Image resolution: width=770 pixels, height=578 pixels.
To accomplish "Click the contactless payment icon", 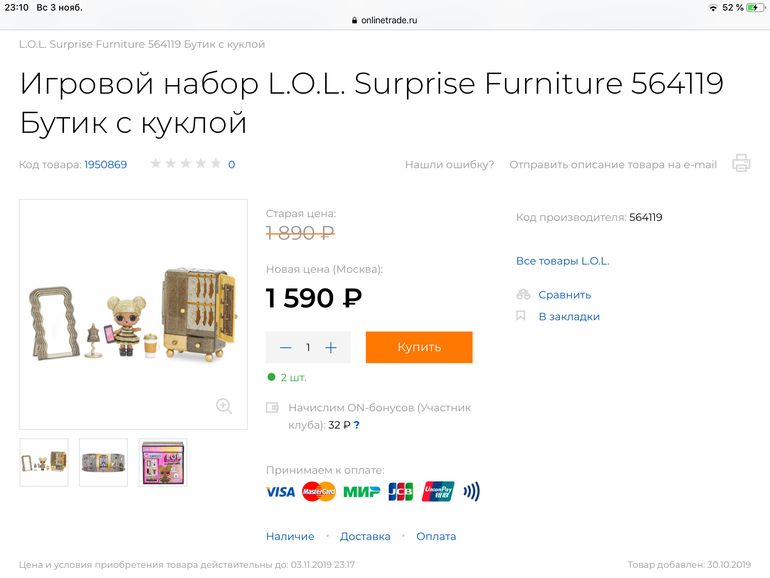I will (471, 491).
